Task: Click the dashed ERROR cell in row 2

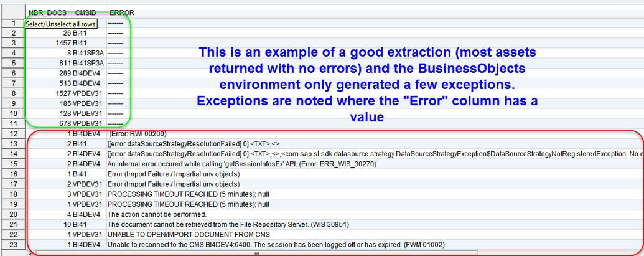Action: coord(115,33)
